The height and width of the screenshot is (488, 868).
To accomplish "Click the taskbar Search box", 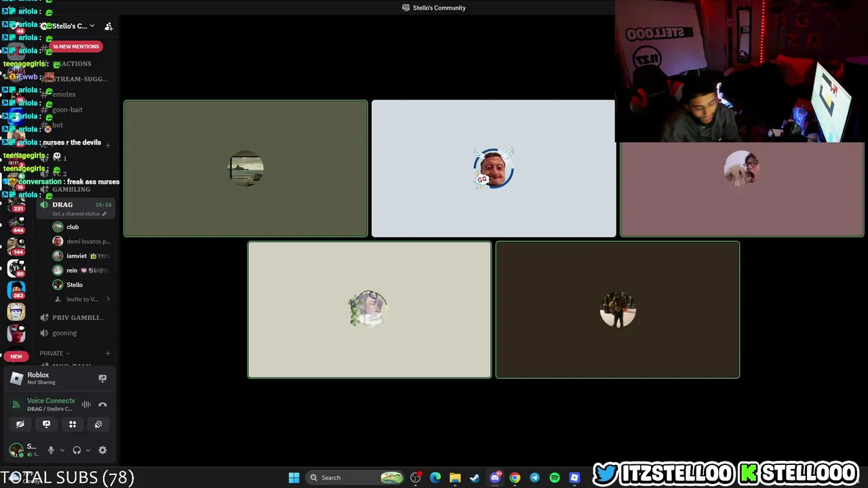I will (355, 478).
